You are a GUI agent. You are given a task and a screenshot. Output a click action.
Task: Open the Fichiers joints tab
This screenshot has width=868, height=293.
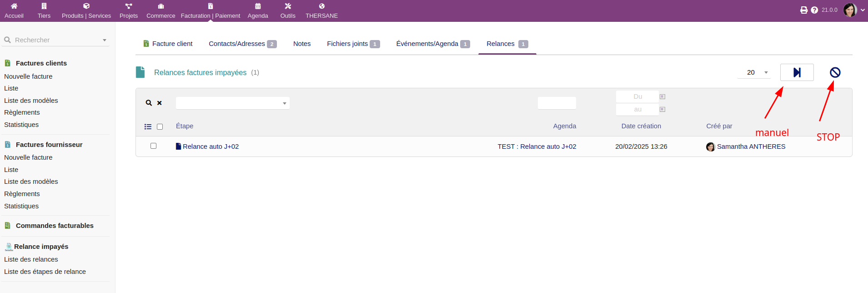coord(347,44)
